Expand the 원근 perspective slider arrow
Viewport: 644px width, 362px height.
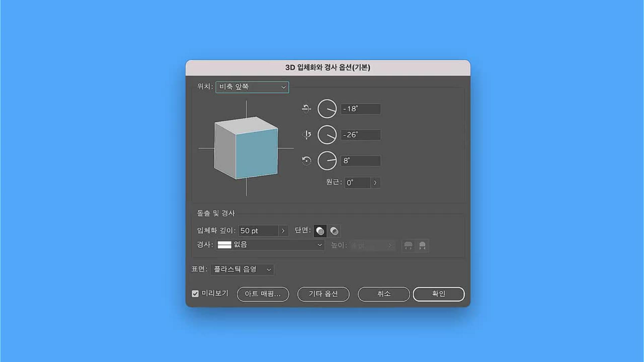(375, 183)
